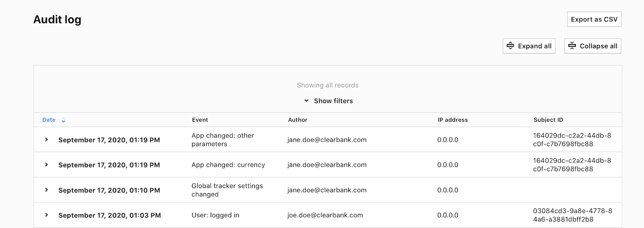This screenshot has width=644, height=228.
Task: Expand the App changed: other parameters row
Action: click(x=46, y=140)
